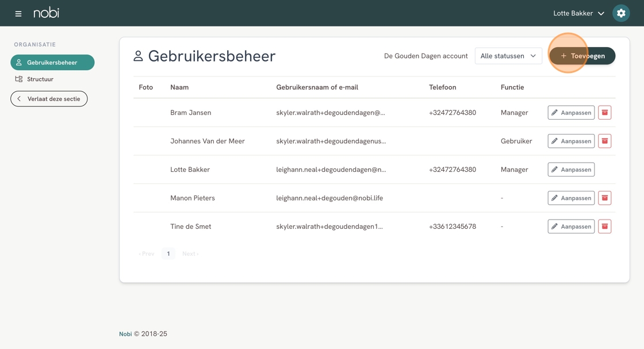644x349 pixels.
Task: Click Aanpassen for Lotte Bakker
Action: pyautogui.click(x=571, y=170)
